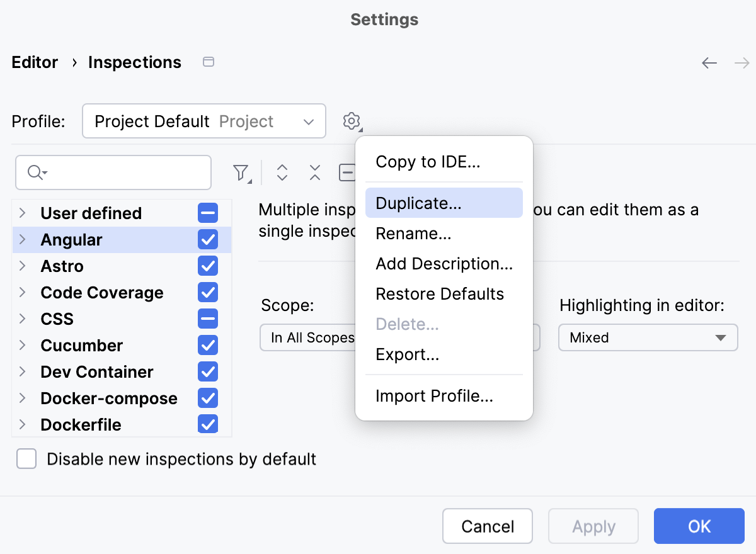Toggle the User defined inspections state

click(x=208, y=213)
